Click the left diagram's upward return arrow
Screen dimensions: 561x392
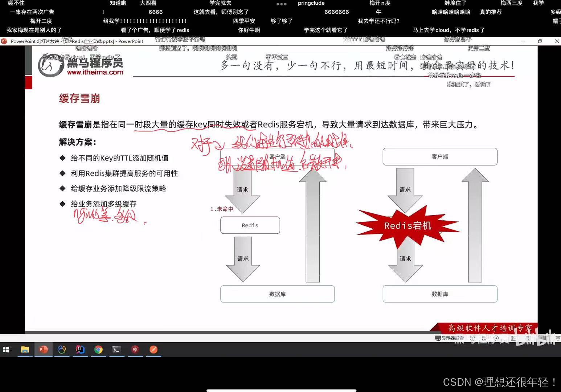coord(312,225)
